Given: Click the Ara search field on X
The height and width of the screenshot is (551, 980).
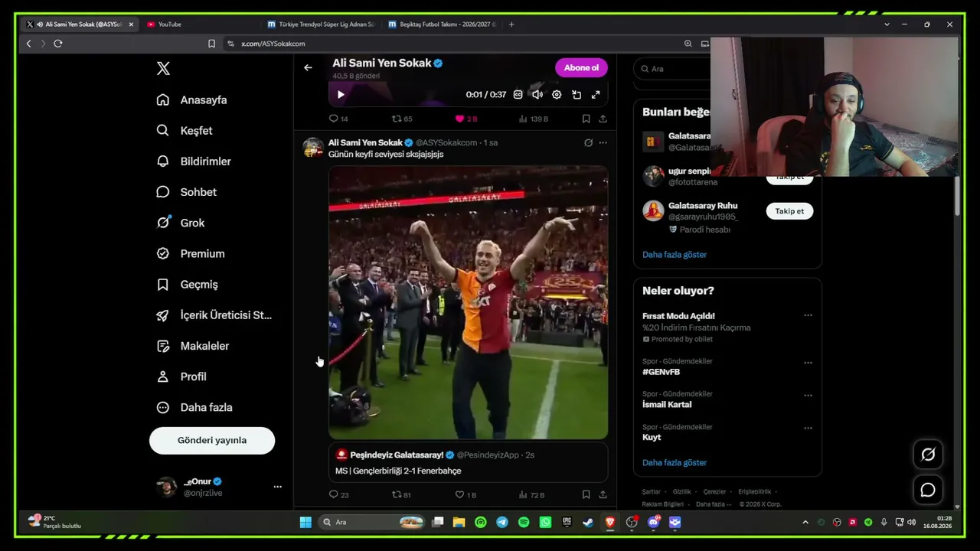Looking at the screenshot, I should point(674,69).
